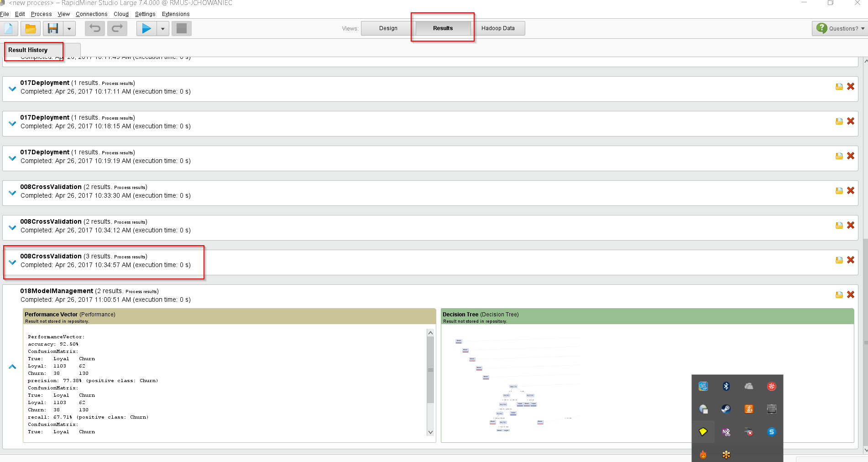Open Bluetooth tray icon
This screenshot has width=868, height=462.
726,386
